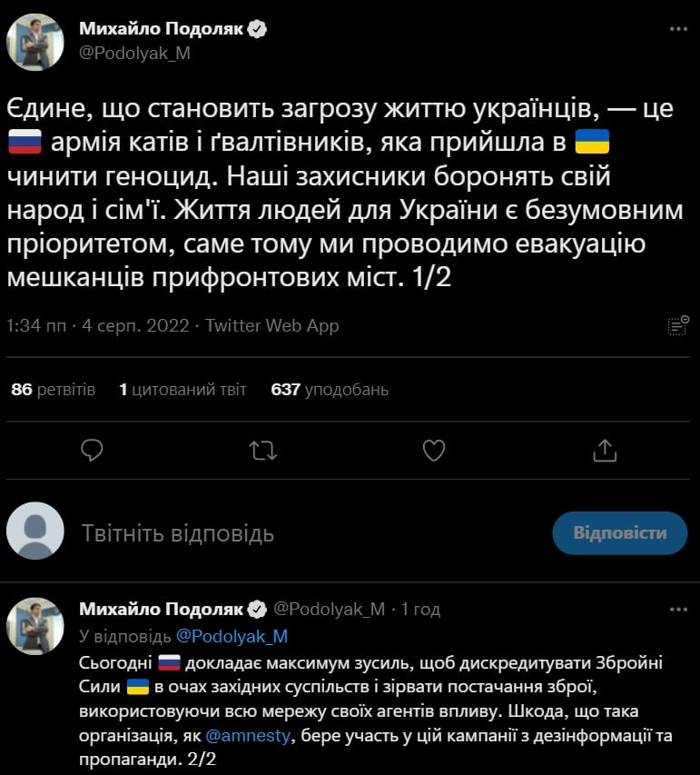
Task: Click the @Podolyak_M link after У відповідь
Action: click(232, 635)
